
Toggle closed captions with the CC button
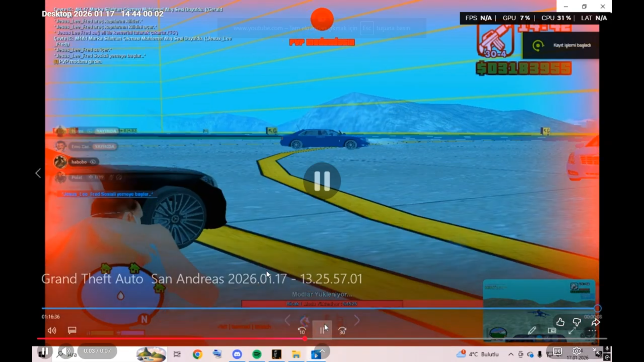tap(557, 351)
